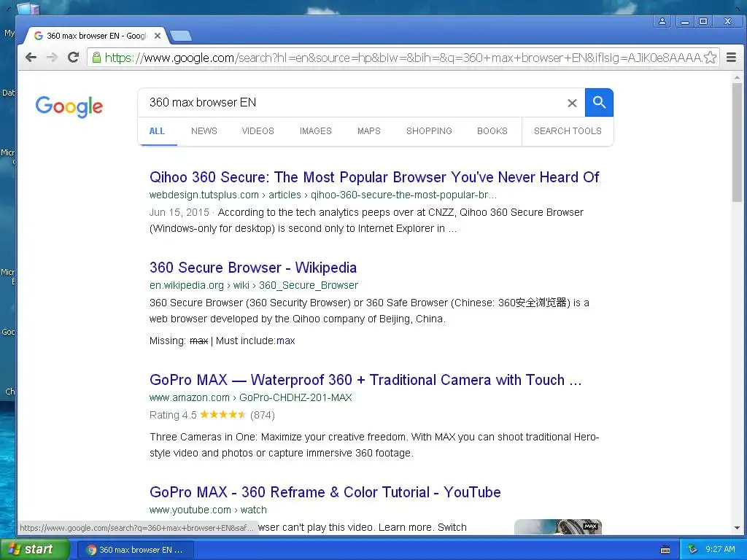
Task: Select the ALL results tab
Action: pyautogui.click(x=157, y=131)
